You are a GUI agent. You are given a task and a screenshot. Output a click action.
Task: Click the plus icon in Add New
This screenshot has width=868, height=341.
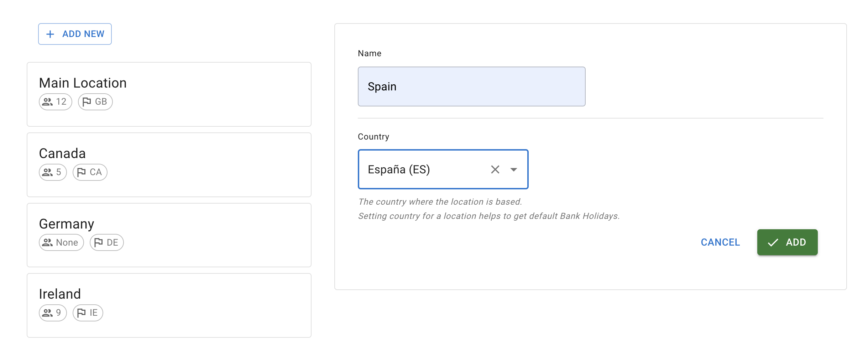(50, 34)
